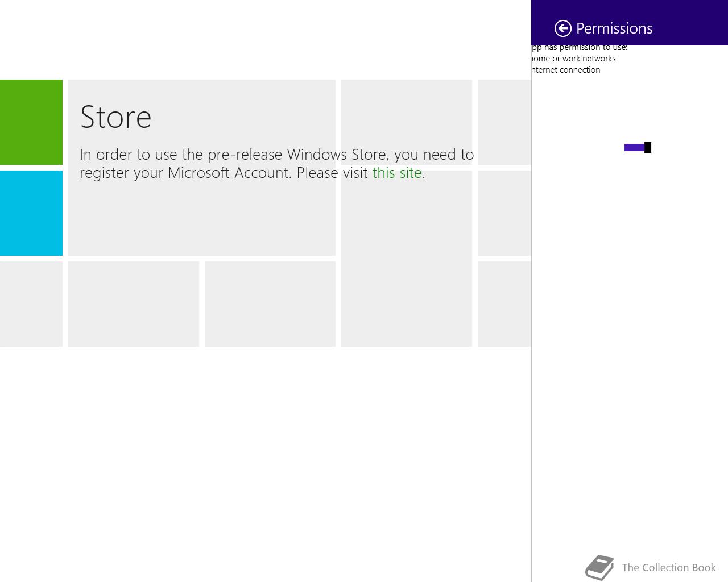
Task: Click the 'has permission to use' text line
Action: (580, 48)
